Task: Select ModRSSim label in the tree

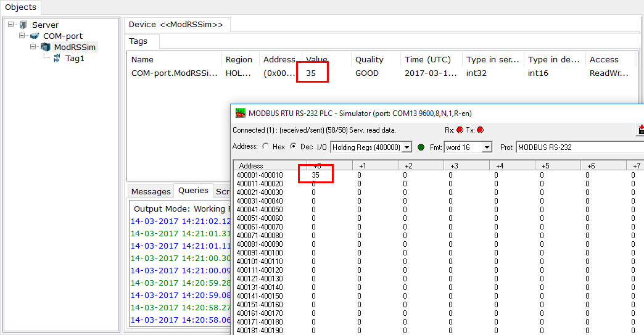Action: pyautogui.click(x=75, y=48)
